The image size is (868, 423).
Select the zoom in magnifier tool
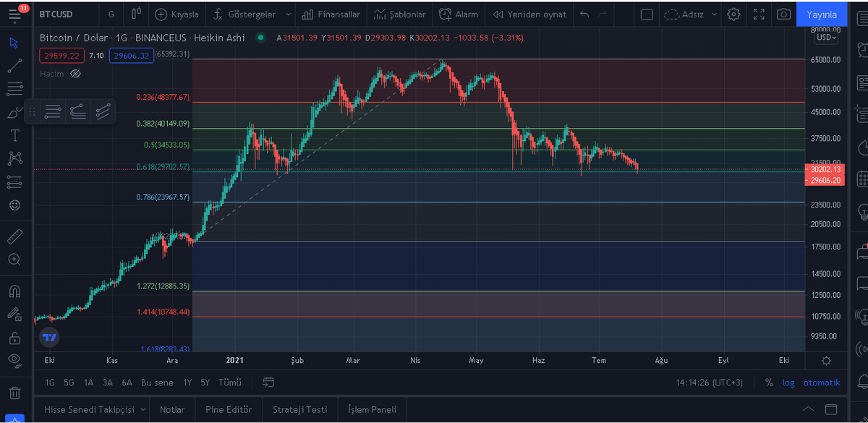[x=14, y=259]
